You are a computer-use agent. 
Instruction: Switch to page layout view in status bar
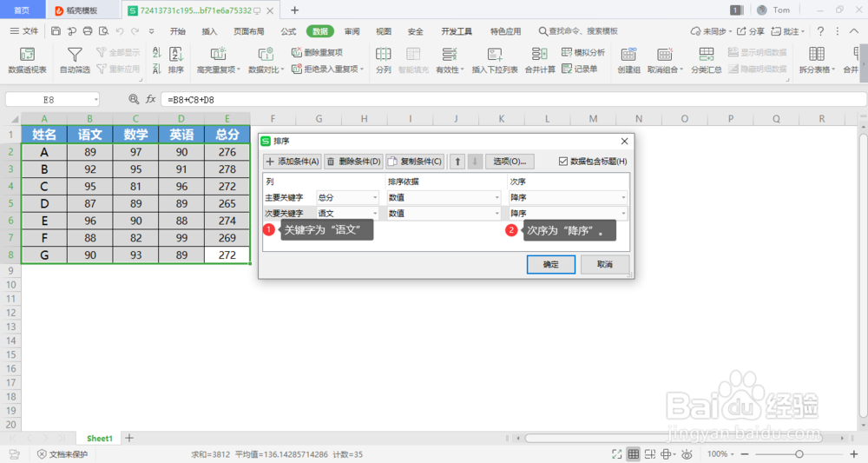pyautogui.click(x=650, y=454)
